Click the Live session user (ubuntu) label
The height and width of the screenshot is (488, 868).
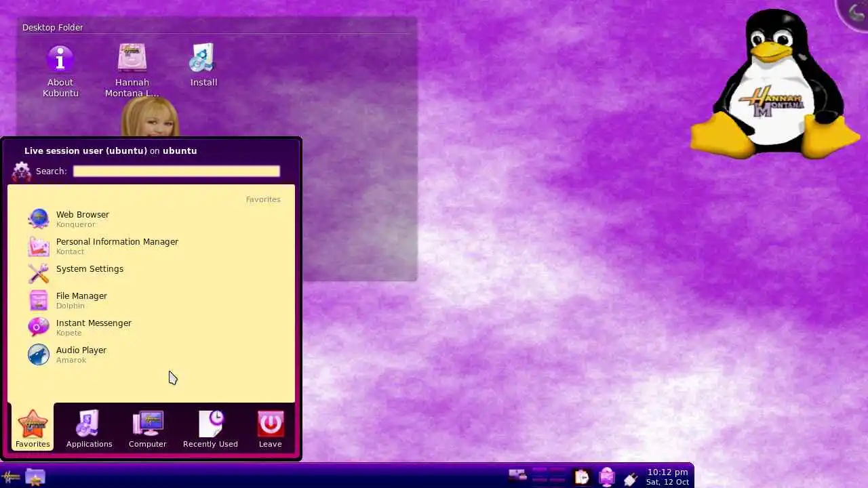click(x=85, y=151)
